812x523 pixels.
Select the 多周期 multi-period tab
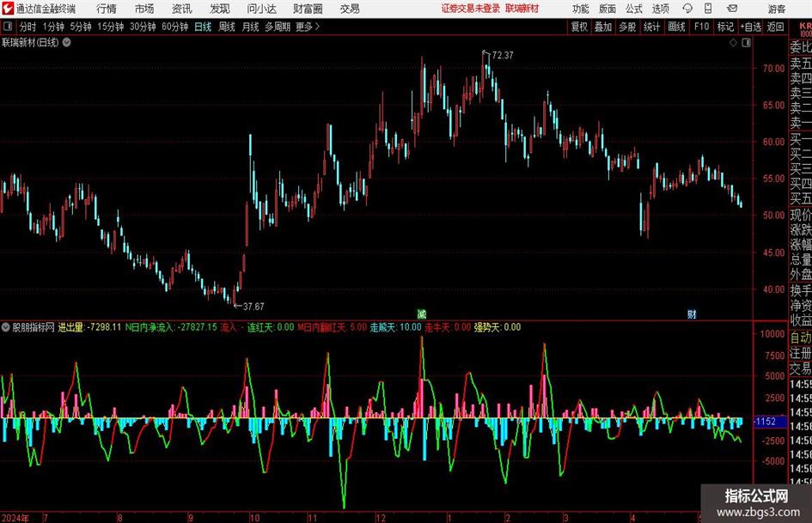point(278,27)
